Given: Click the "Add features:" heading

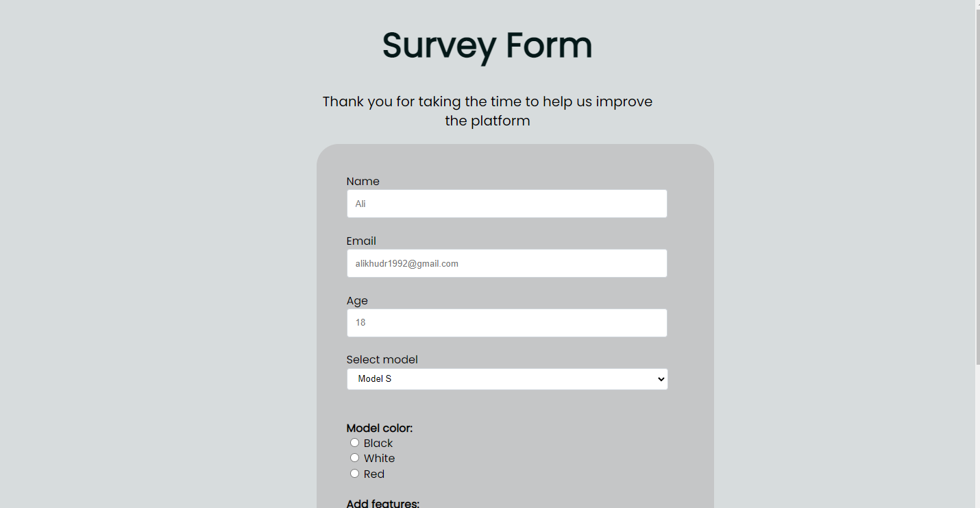Looking at the screenshot, I should coord(383,503).
